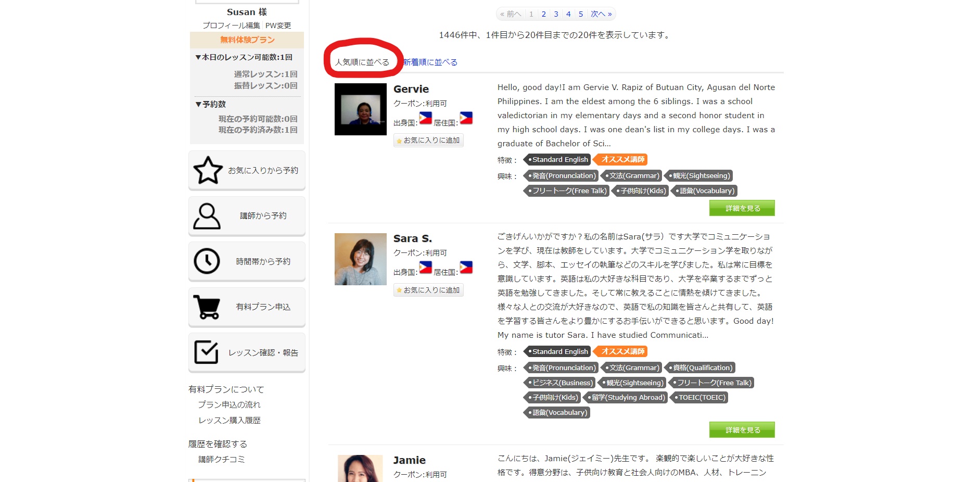Click the person icon for tutor booking

[207, 216]
